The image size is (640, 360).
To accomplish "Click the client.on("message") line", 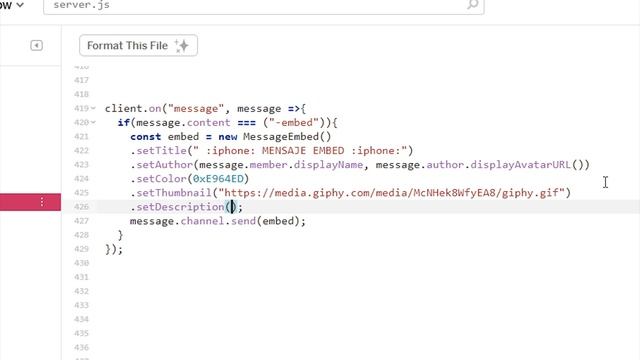I will coord(205,109).
